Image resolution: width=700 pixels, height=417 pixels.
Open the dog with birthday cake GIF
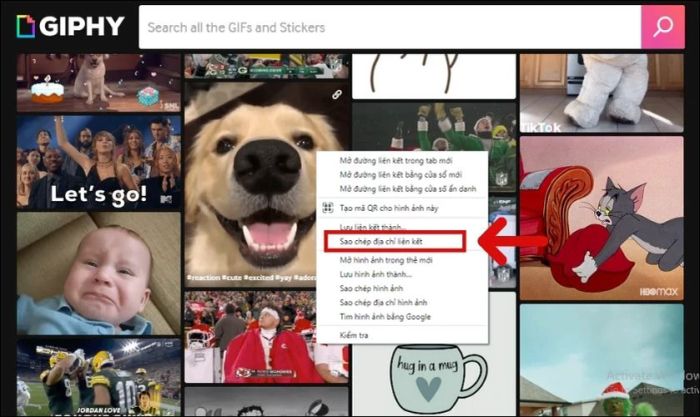tap(99, 83)
